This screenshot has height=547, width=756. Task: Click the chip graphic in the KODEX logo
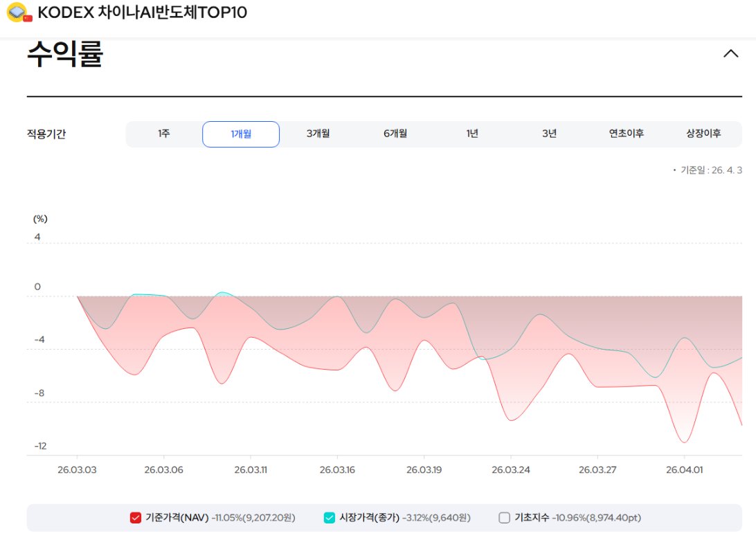tap(16, 10)
